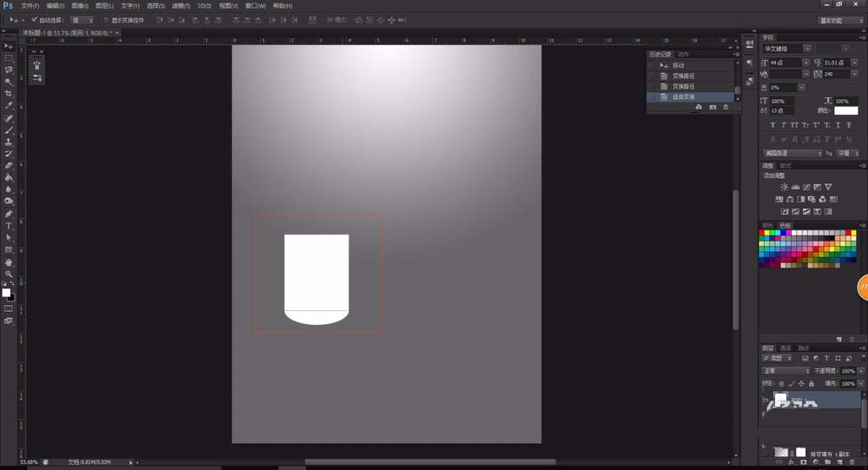Open the 基本功能 workspace switcher
868x470 pixels.
840,21
